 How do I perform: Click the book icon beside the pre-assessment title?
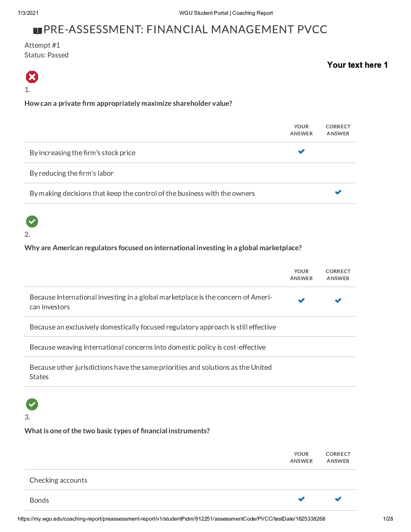pyautogui.click(x=38, y=31)
